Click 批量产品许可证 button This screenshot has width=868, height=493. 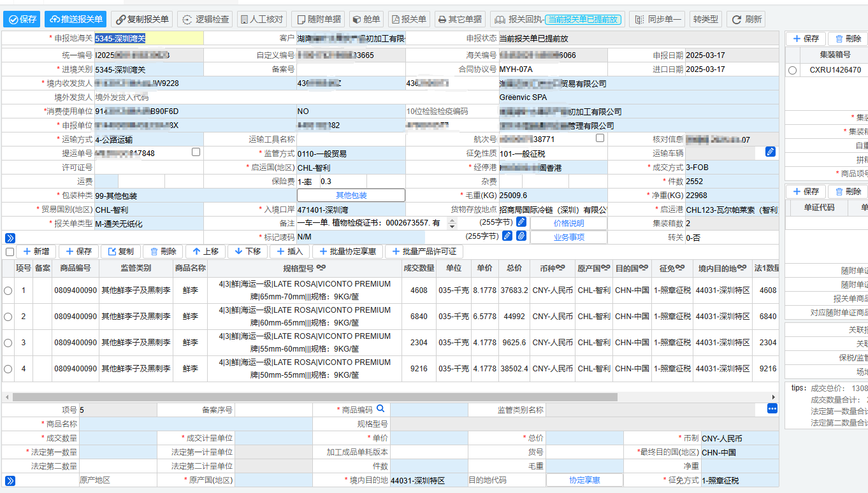[424, 252]
